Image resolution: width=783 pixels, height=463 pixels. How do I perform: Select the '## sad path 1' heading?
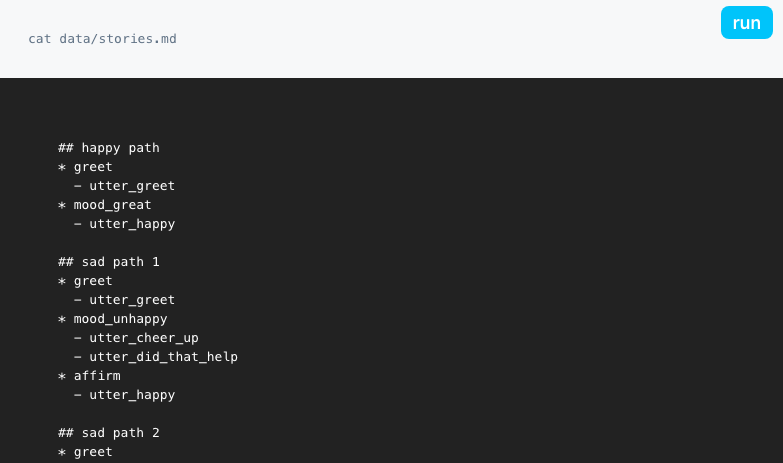point(109,262)
